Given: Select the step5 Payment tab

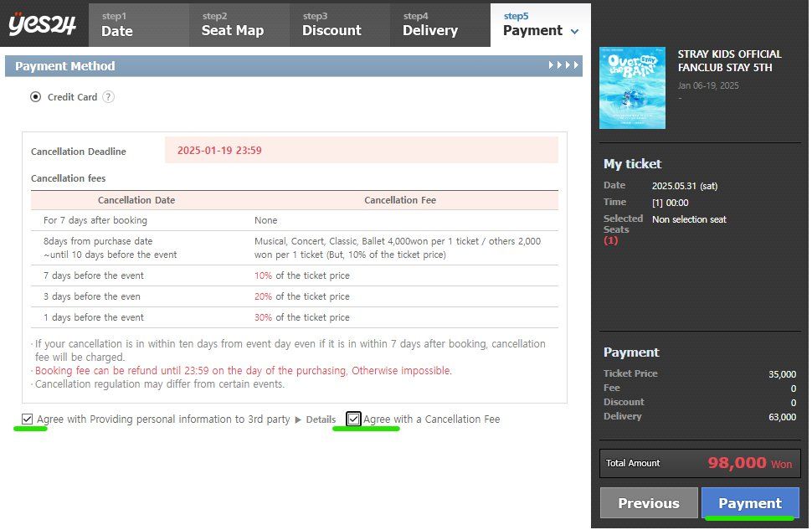Looking at the screenshot, I should point(541,25).
